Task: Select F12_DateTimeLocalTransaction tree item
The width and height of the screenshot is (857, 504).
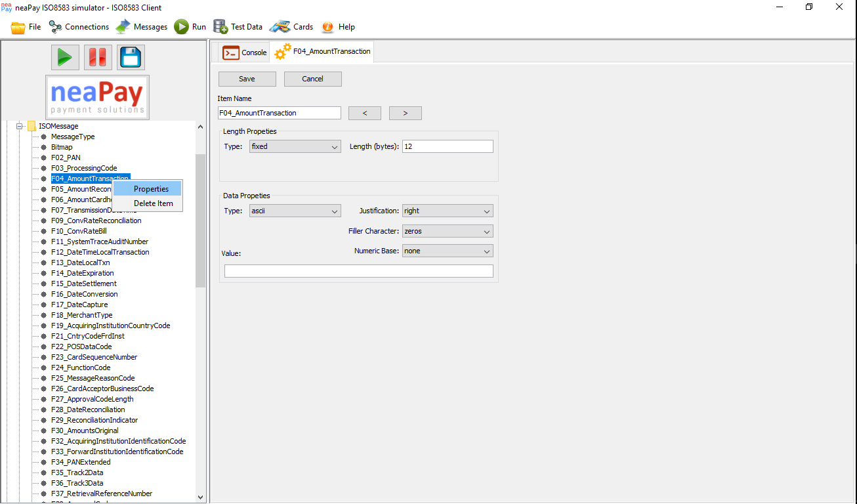Action: 100,252
